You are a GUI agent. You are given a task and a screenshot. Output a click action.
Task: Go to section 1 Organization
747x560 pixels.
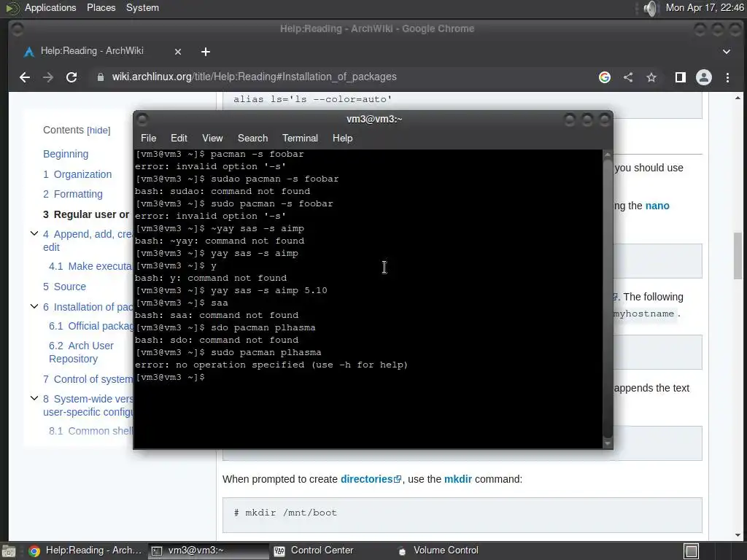click(x=77, y=174)
